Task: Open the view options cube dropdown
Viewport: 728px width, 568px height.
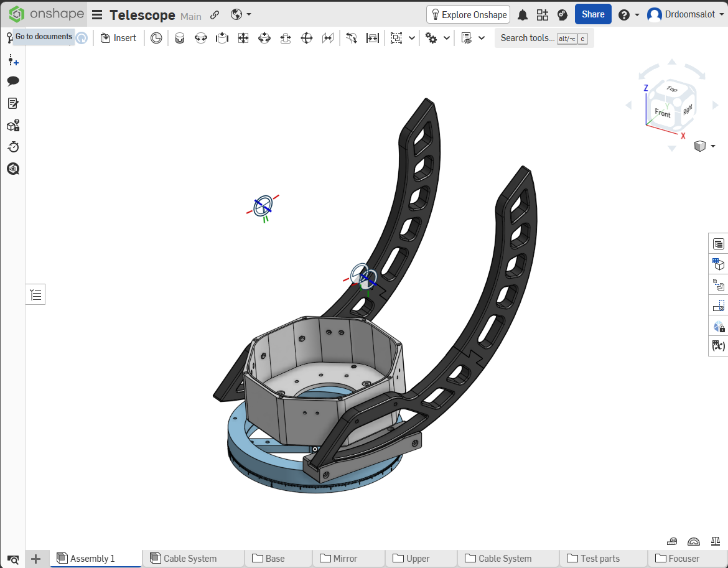Action: (704, 146)
